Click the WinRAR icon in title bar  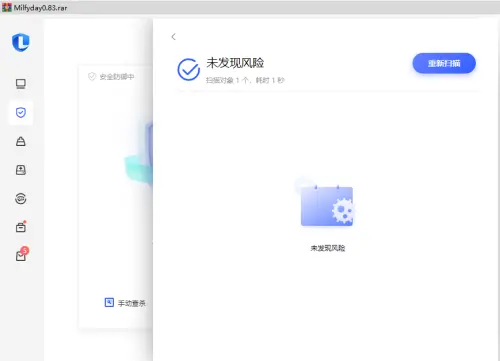(x=7, y=7)
